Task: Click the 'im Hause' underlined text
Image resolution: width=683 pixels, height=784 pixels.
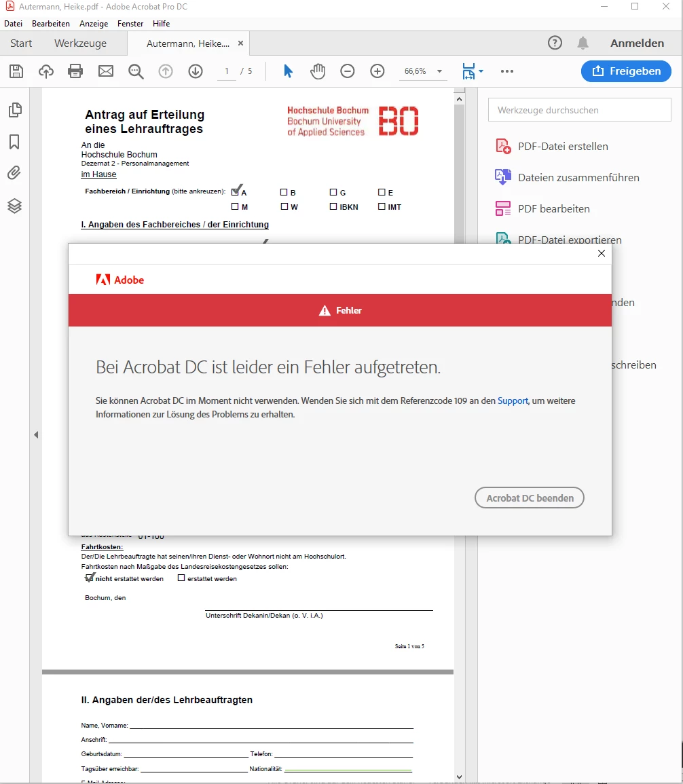Action: click(x=98, y=174)
